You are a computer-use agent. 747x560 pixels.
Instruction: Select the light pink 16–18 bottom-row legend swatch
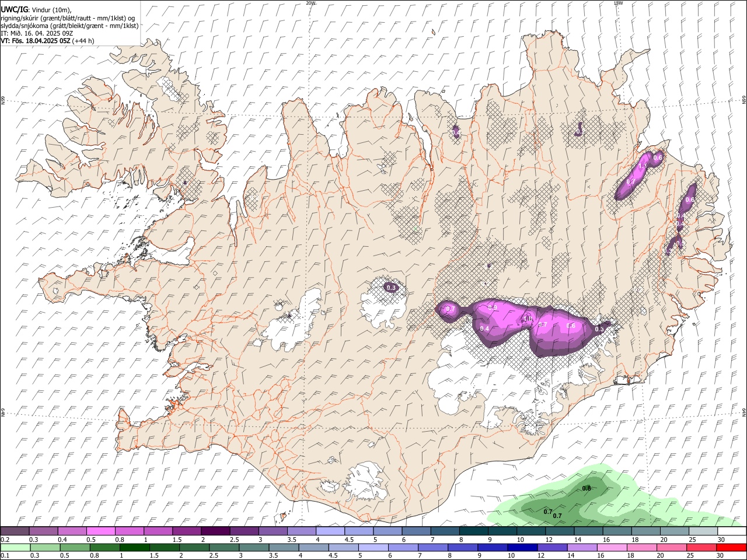(x=613, y=548)
